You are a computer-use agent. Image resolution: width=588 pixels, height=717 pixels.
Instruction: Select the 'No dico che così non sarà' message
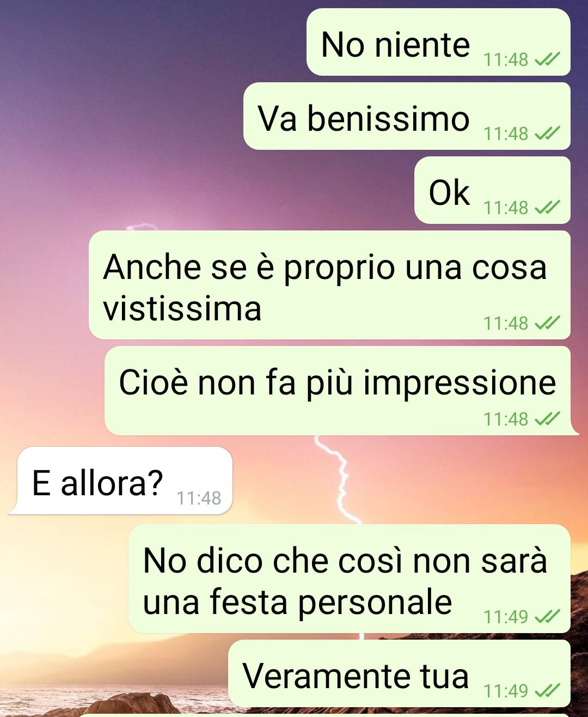click(x=349, y=579)
